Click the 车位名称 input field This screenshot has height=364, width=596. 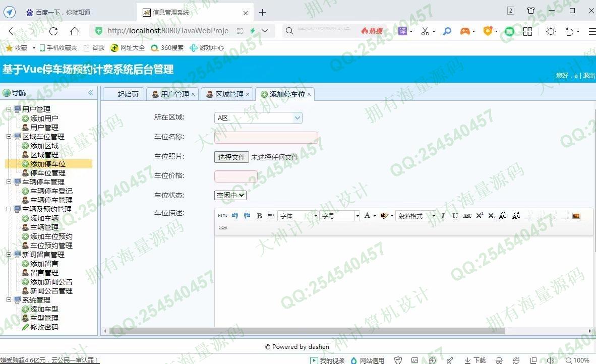266,138
